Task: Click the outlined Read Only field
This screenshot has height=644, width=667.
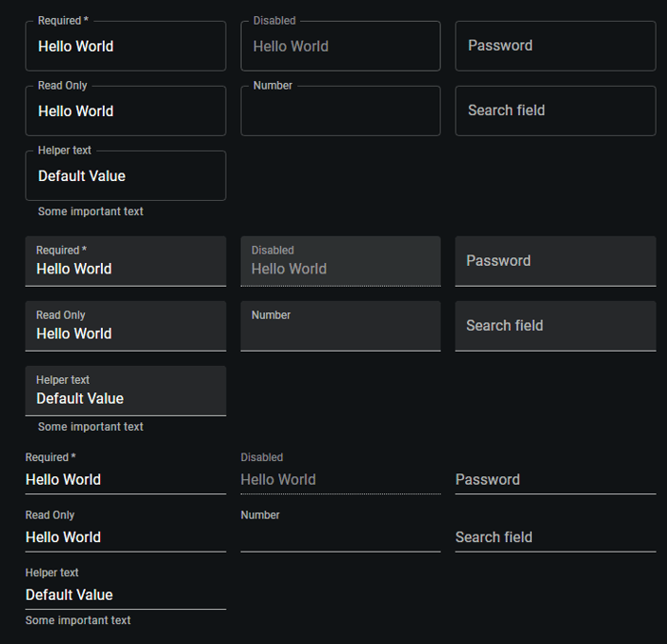Action: [126, 111]
